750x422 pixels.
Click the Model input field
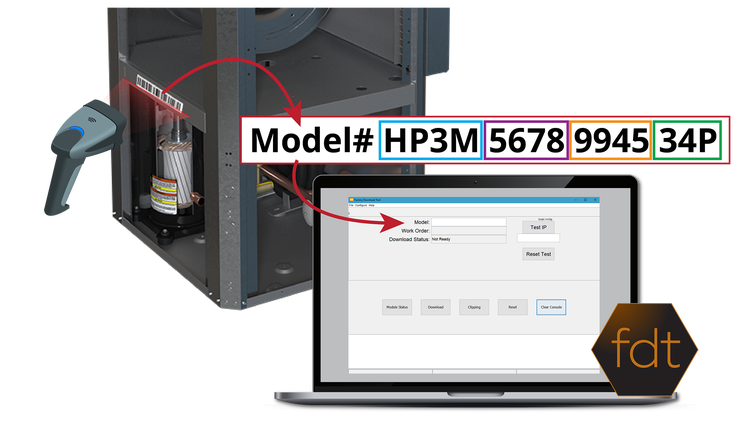coord(468,222)
